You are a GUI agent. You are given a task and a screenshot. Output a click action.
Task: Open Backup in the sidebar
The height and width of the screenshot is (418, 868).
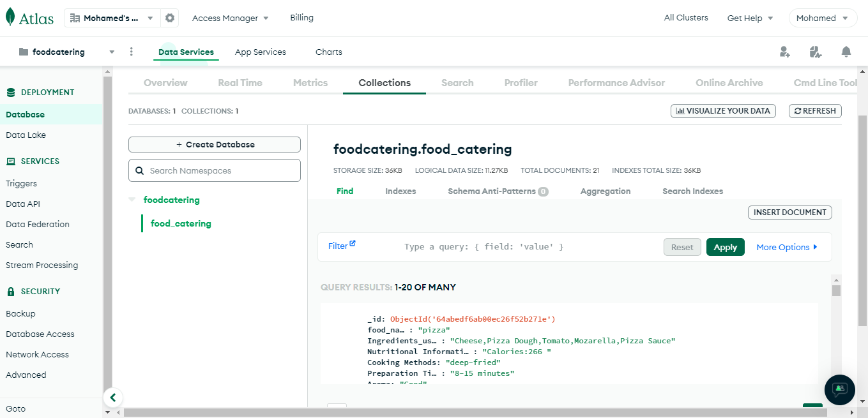click(x=20, y=314)
